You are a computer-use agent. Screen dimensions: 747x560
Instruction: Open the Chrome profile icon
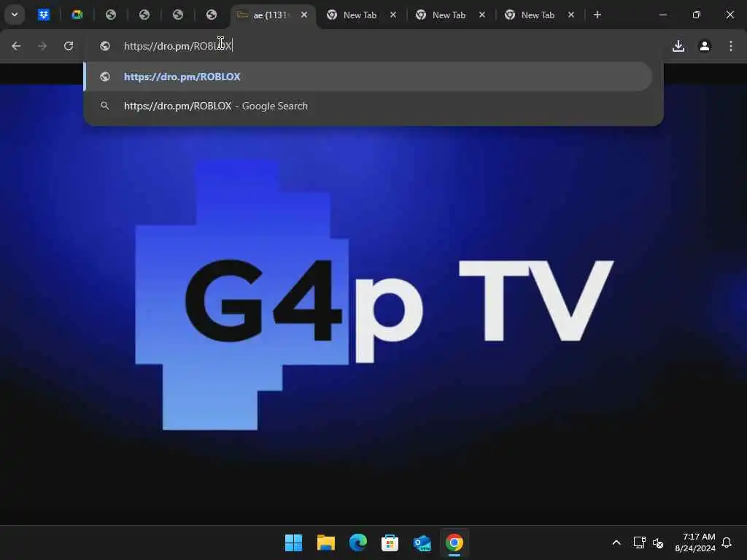705,46
